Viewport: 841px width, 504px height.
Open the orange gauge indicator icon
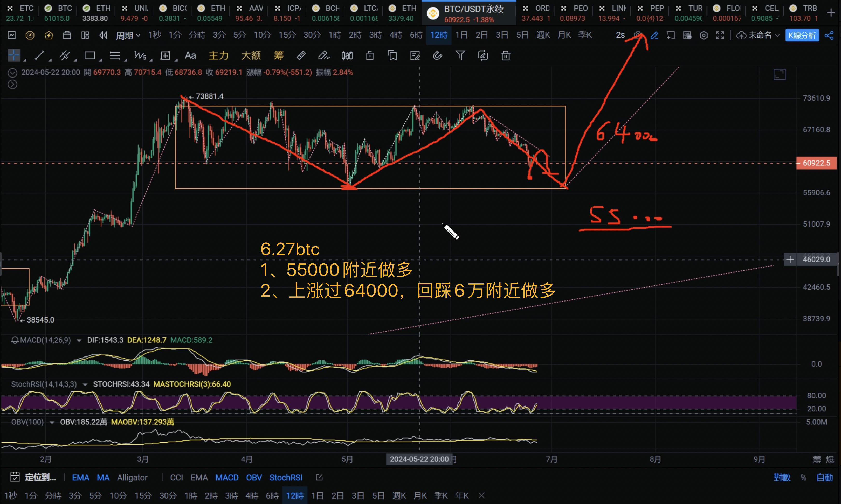tap(30, 35)
